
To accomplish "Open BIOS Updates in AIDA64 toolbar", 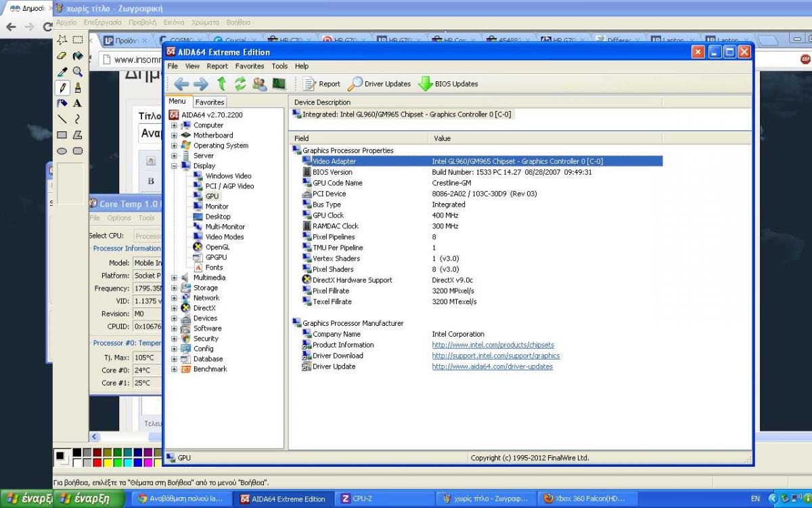I will 448,84.
